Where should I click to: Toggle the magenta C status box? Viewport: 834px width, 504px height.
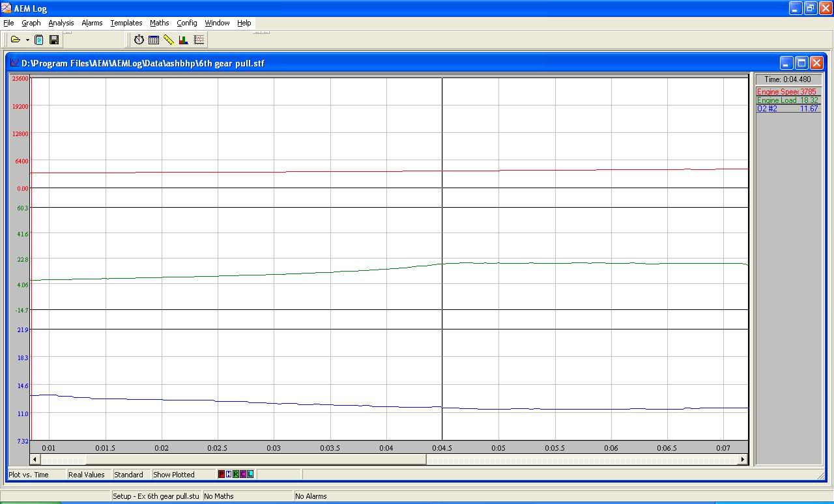[243, 474]
